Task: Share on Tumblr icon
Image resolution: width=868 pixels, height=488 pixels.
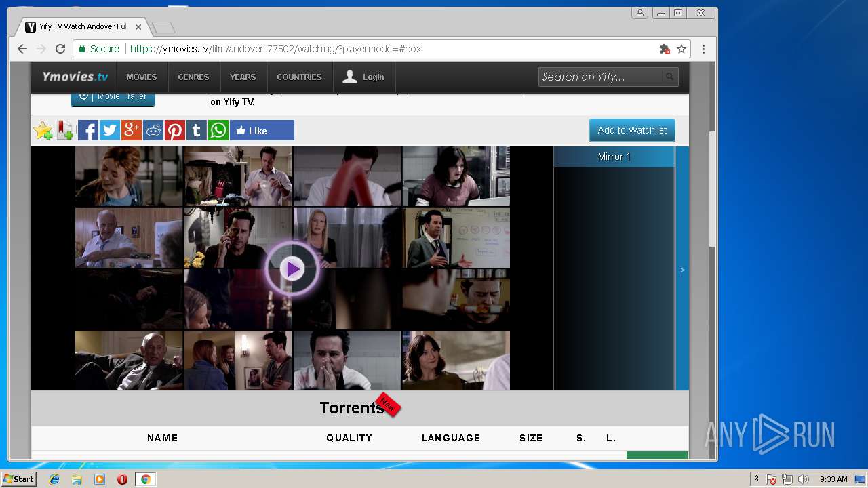Action: click(x=196, y=130)
